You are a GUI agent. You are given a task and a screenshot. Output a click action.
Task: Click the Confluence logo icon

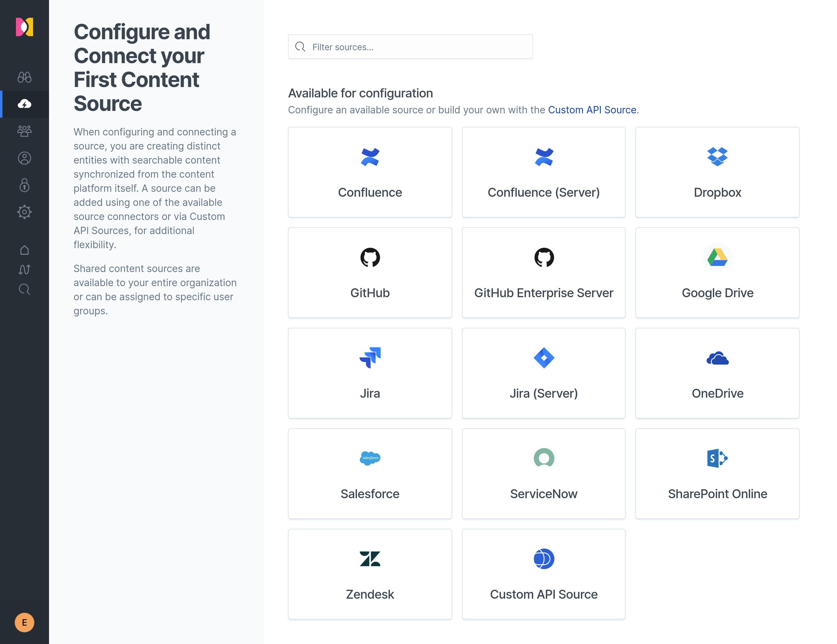(370, 157)
